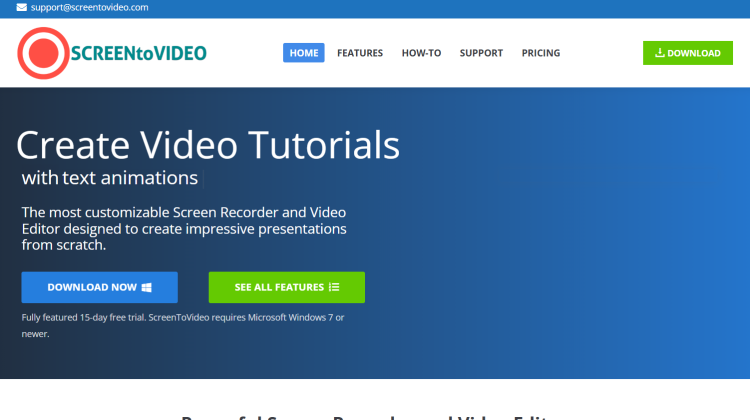Click the 'with text animations' subtitle
This screenshot has height=420, width=750.
[110, 178]
